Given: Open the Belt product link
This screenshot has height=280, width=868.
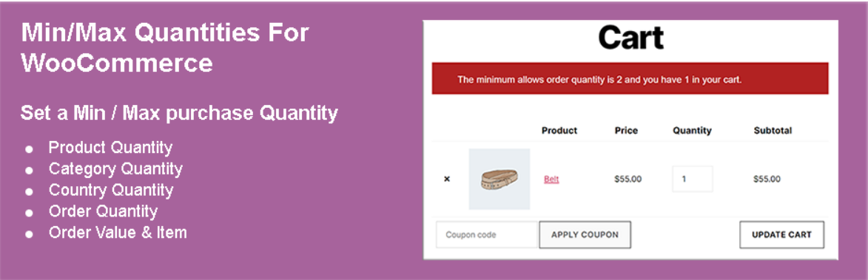Looking at the screenshot, I should click(x=551, y=179).
